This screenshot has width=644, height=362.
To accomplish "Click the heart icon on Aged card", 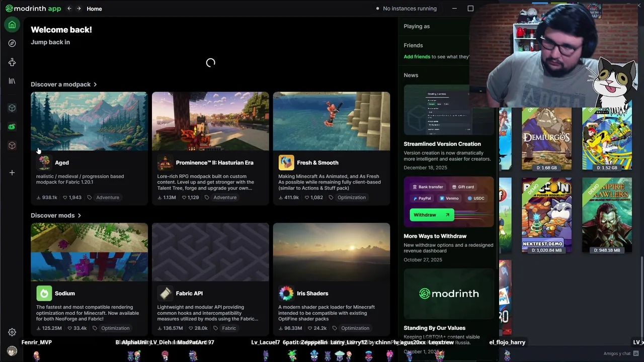I will pos(64,198).
